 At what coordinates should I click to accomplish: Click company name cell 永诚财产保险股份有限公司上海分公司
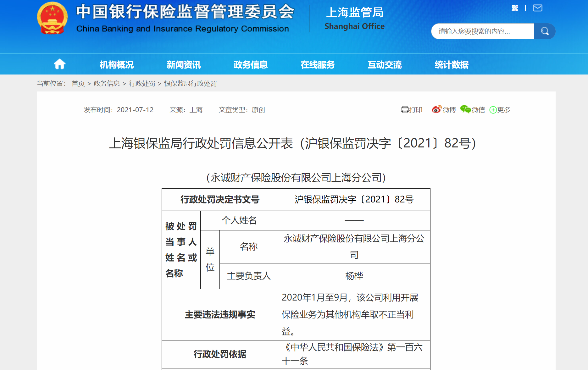354,247
